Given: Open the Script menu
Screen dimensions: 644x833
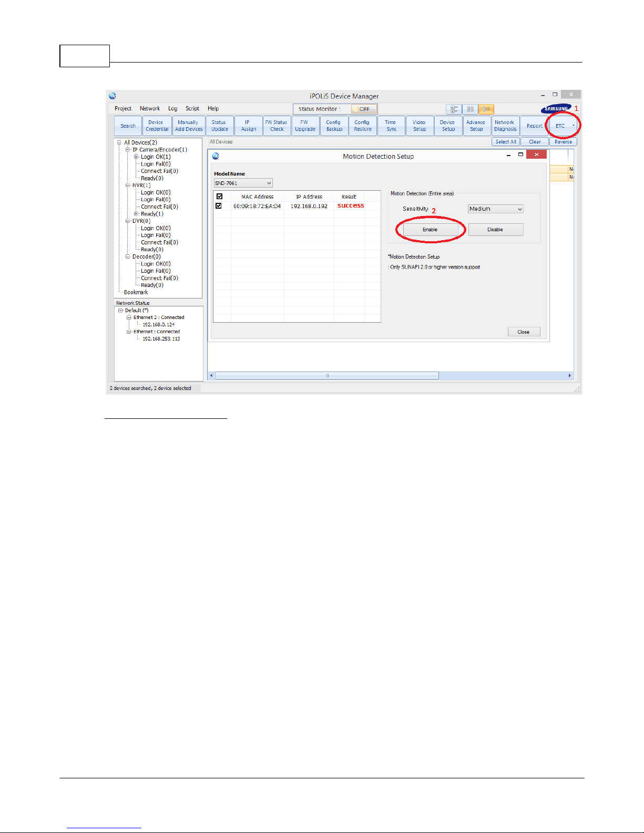Looking at the screenshot, I should (x=192, y=109).
